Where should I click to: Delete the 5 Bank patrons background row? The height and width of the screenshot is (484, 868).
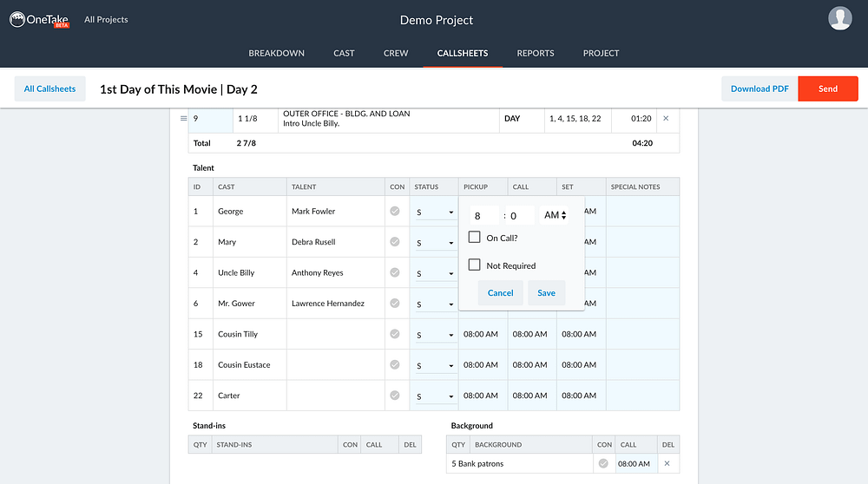coord(667,463)
